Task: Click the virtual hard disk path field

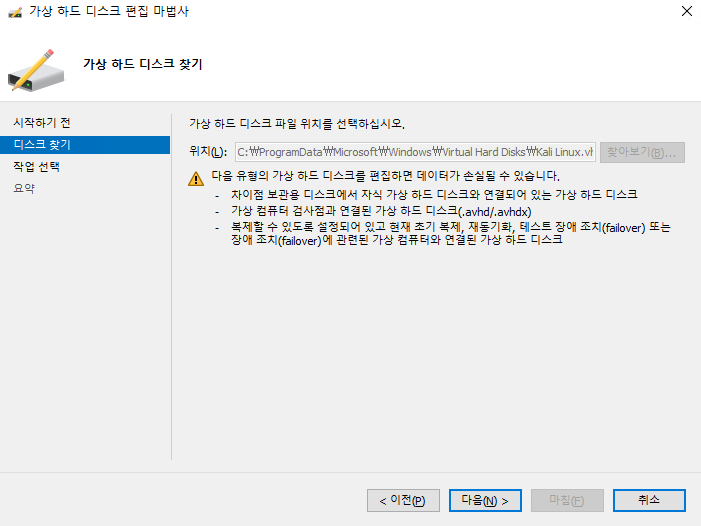Action: pos(414,152)
